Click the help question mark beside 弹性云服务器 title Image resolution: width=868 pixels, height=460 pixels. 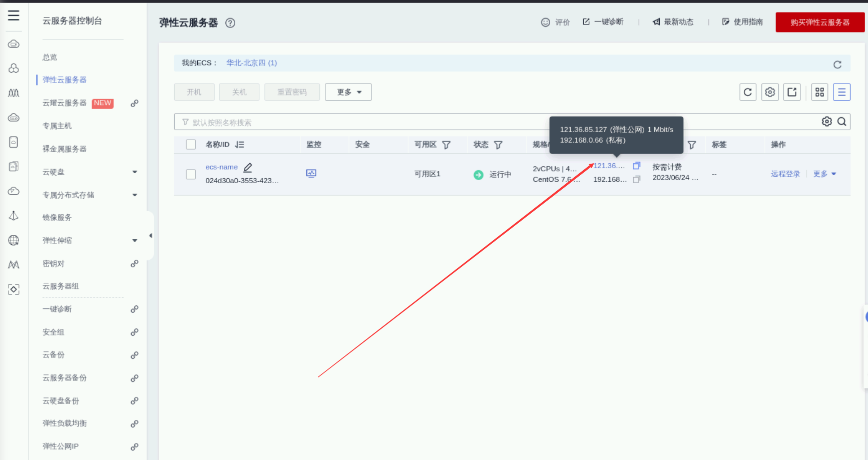click(230, 23)
